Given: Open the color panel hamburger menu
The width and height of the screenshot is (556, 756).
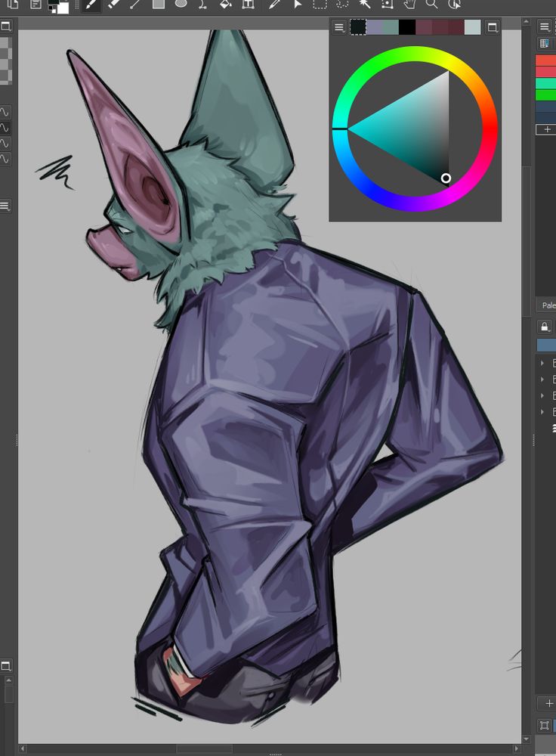Looking at the screenshot, I should (x=339, y=27).
